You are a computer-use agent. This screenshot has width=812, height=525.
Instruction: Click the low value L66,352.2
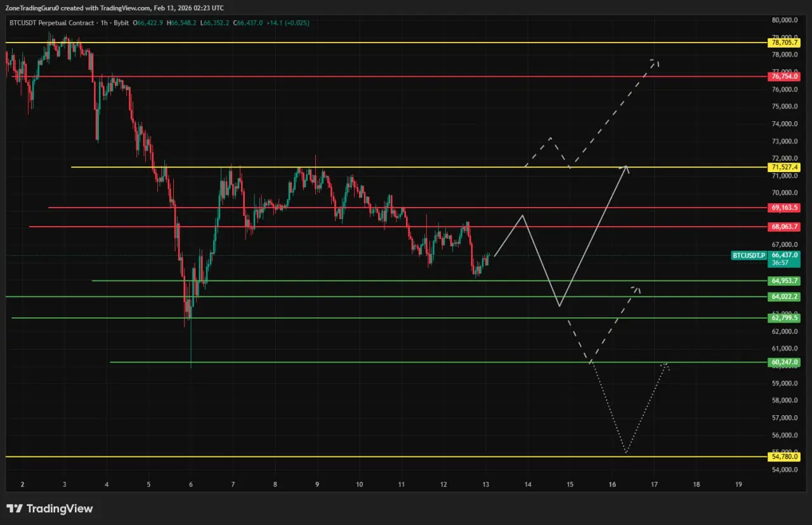point(215,23)
